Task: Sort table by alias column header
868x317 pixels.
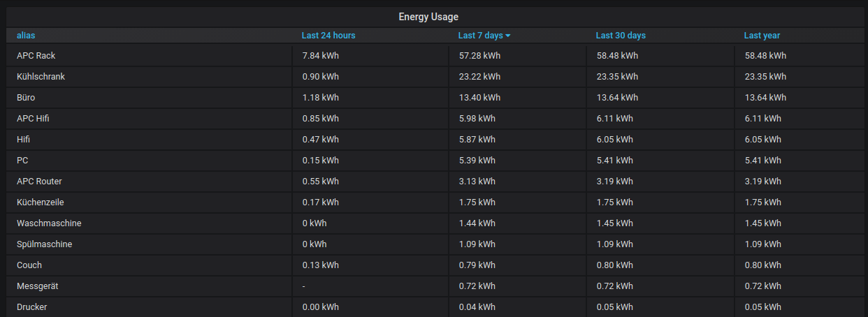Action: [27, 35]
